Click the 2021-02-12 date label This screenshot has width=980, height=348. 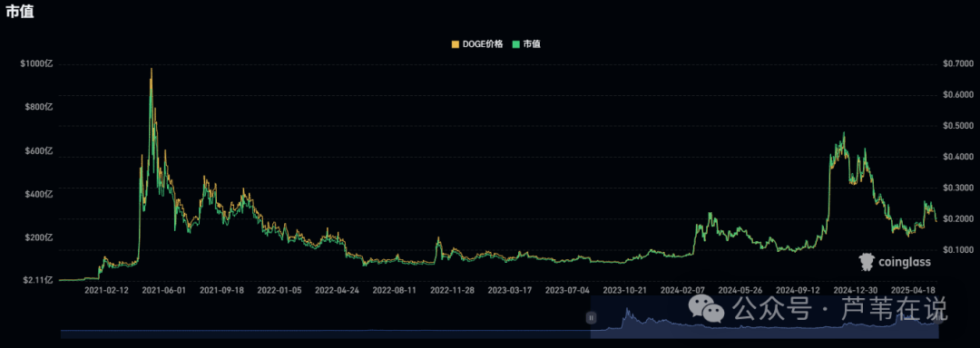[x=106, y=291]
